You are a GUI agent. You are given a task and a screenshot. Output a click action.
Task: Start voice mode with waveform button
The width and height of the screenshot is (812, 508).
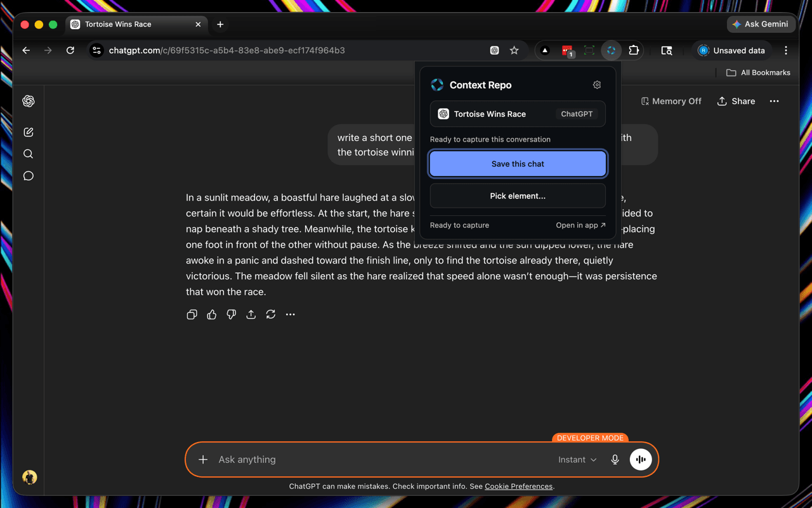(641, 459)
